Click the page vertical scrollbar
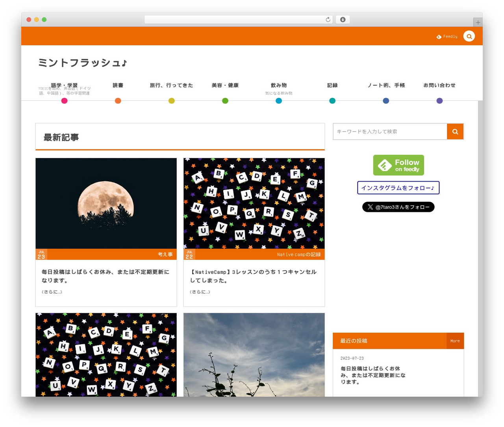Viewport: 504px width, 427px height. (480, 248)
